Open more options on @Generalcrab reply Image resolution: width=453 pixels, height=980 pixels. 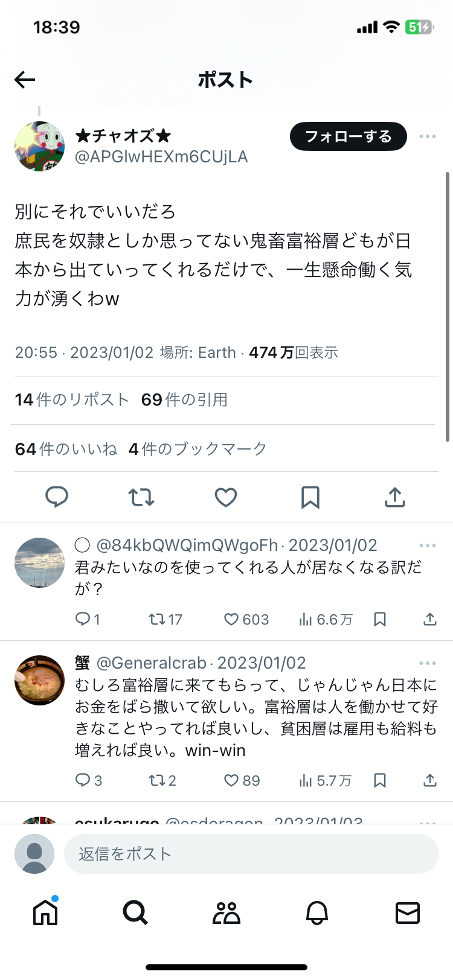(428, 663)
